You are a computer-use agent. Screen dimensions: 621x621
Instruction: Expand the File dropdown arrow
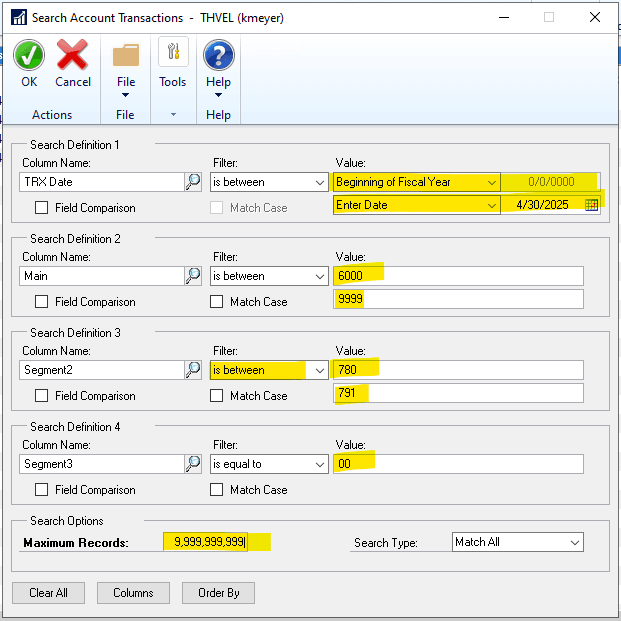tap(126, 95)
